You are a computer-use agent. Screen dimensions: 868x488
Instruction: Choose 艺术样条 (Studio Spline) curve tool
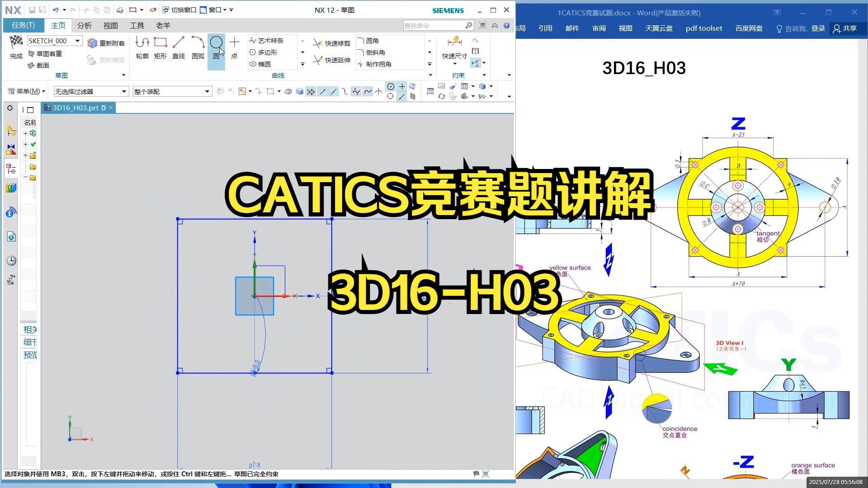[267, 41]
